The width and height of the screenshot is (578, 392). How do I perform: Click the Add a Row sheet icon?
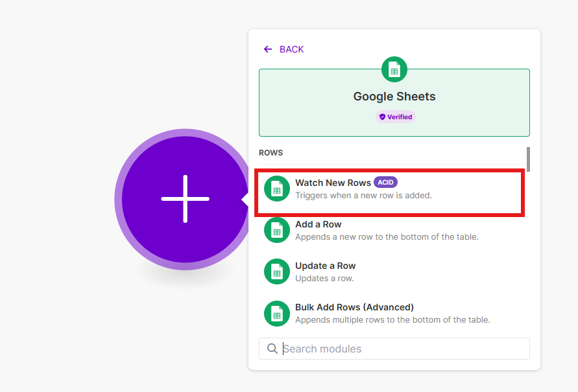277,230
